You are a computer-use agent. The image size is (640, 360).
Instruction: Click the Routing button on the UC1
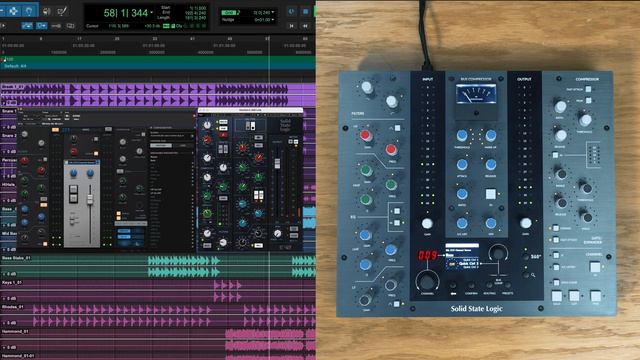click(489, 286)
